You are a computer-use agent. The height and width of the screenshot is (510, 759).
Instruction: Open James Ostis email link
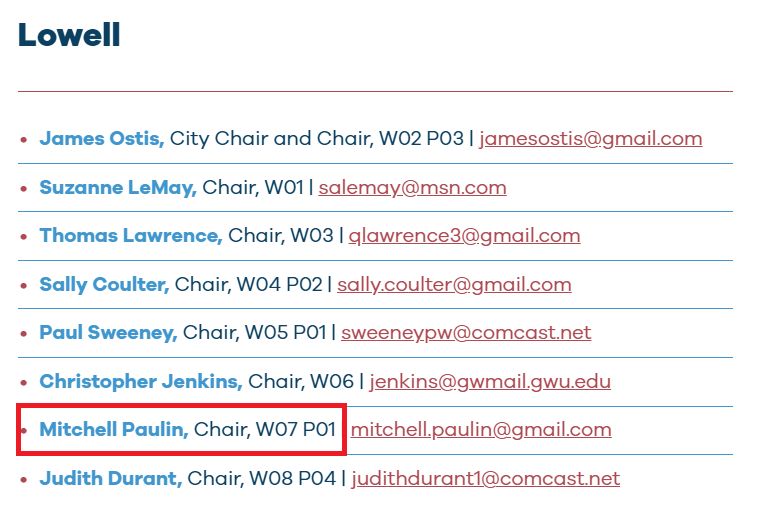[591, 139]
